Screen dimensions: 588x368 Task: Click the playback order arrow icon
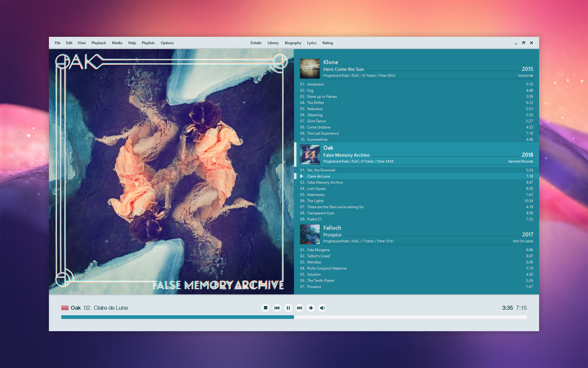click(311, 308)
